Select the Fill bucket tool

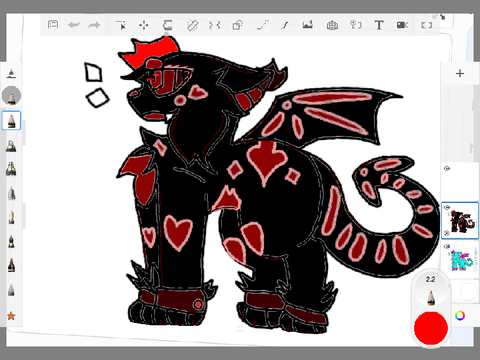click(x=167, y=25)
